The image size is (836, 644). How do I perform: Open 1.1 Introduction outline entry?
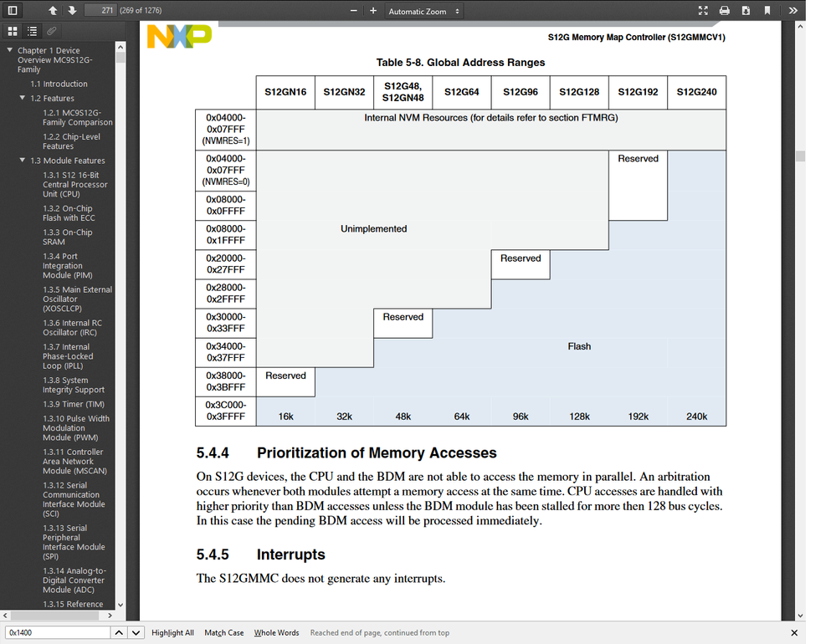point(59,84)
